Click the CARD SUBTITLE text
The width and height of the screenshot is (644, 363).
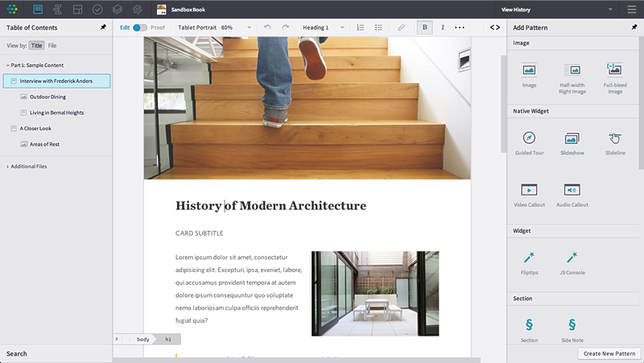(199, 233)
